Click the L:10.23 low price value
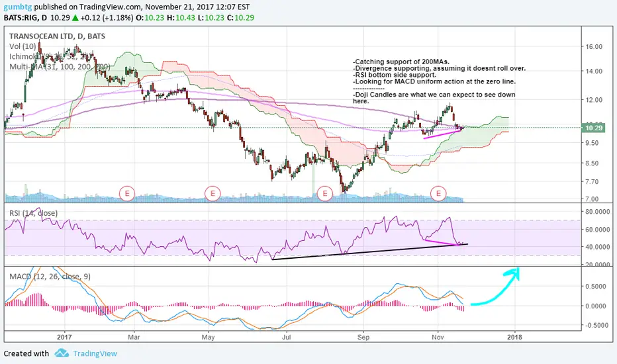This screenshot has width=617, height=364. (x=211, y=18)
